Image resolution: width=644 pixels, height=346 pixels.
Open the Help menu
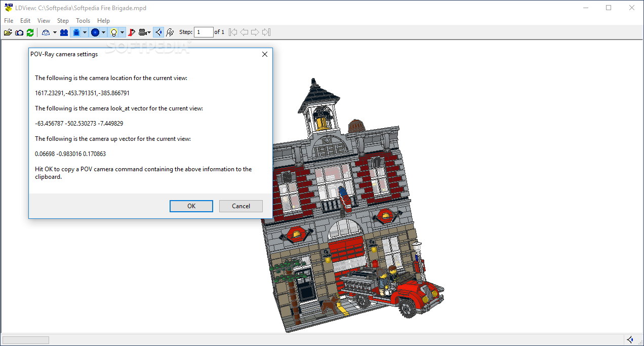point(103,21)
